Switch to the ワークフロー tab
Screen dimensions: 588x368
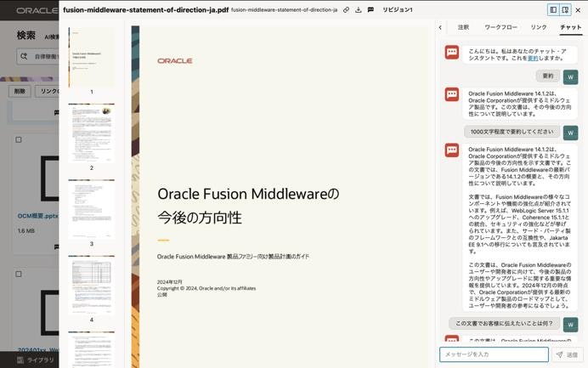tap(500, 27)
